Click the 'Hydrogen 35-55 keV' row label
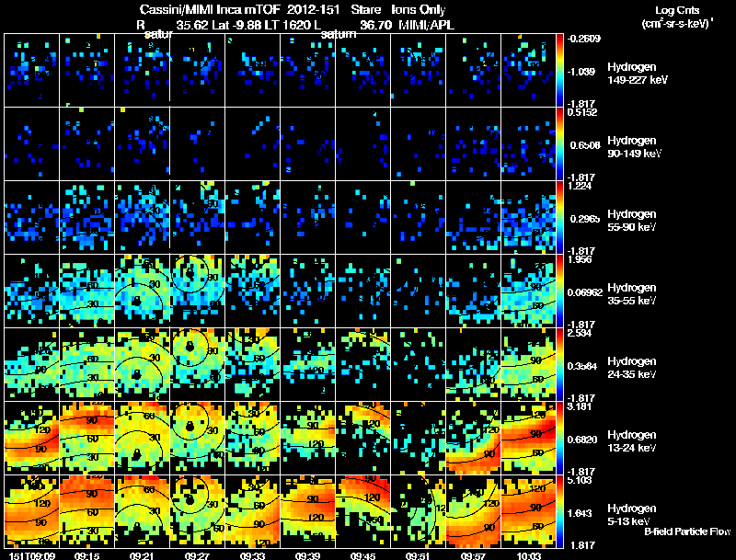This screenshot has width=736, height=560. [631, 294]
